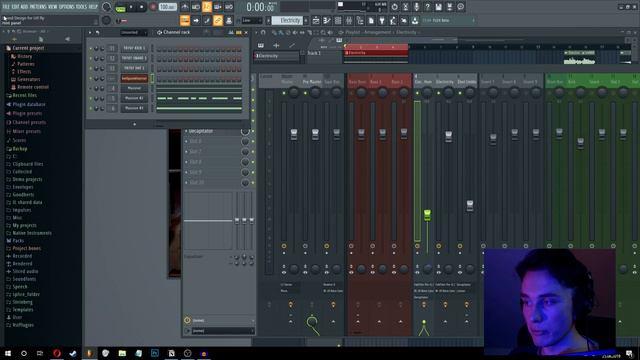640x360 pixels.
Task: Click the tempo field showing 100
Action: pos(167,7)
